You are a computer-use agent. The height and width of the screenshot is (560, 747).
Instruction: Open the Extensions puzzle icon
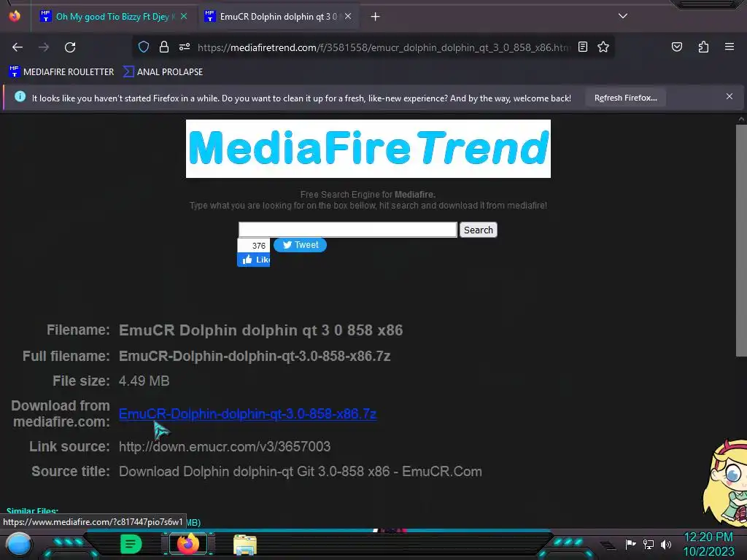[x=703, y=47]
